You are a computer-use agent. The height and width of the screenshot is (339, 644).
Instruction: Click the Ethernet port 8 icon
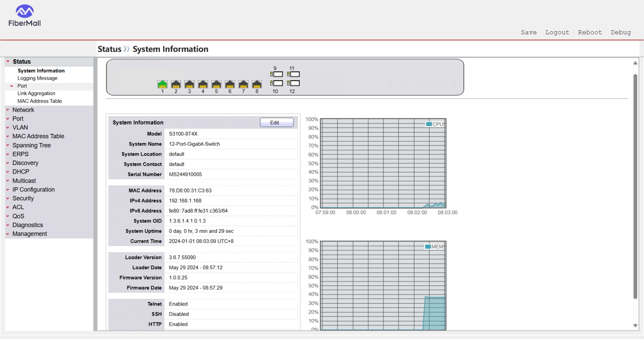tap(257, 84)
